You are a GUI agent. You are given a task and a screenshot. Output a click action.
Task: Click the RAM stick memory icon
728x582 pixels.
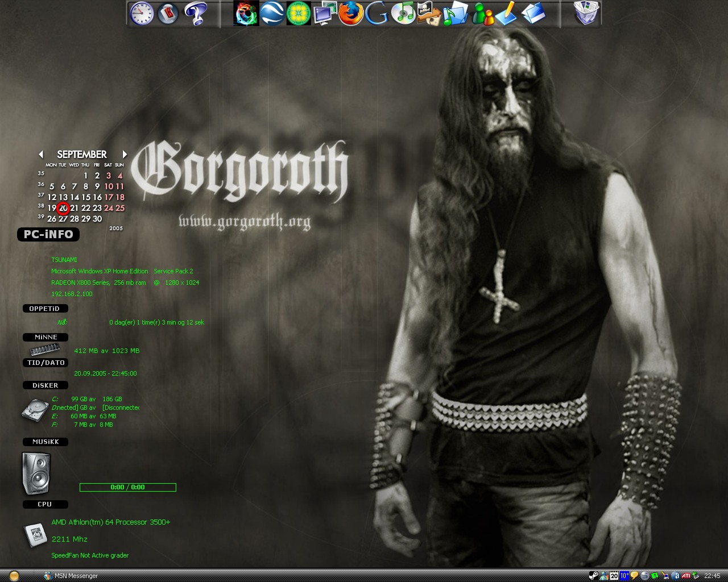[45, 350]
